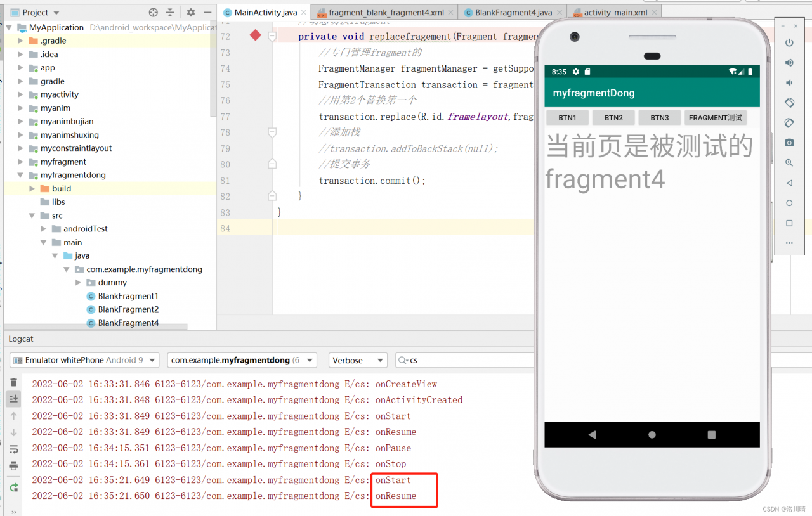Click the Logcat panel title
Screen dimensions: 812x516
point(20,339)
